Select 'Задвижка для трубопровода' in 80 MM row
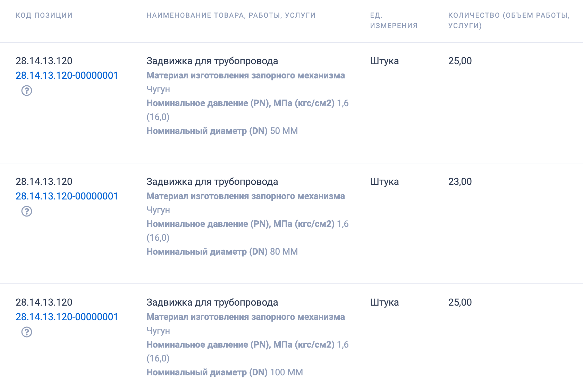The height and width of the screenshot is (392, 583). 212,181
